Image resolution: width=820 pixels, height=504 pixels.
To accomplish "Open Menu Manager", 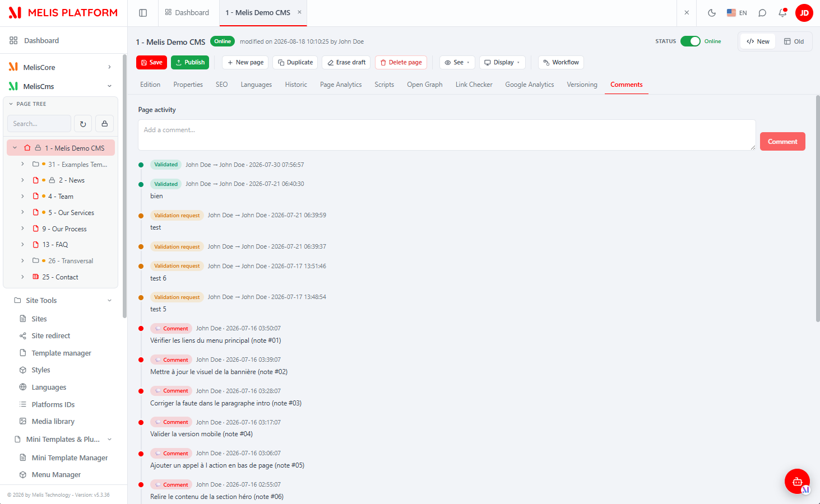I will pyautogui.click(x=56, y=475).
